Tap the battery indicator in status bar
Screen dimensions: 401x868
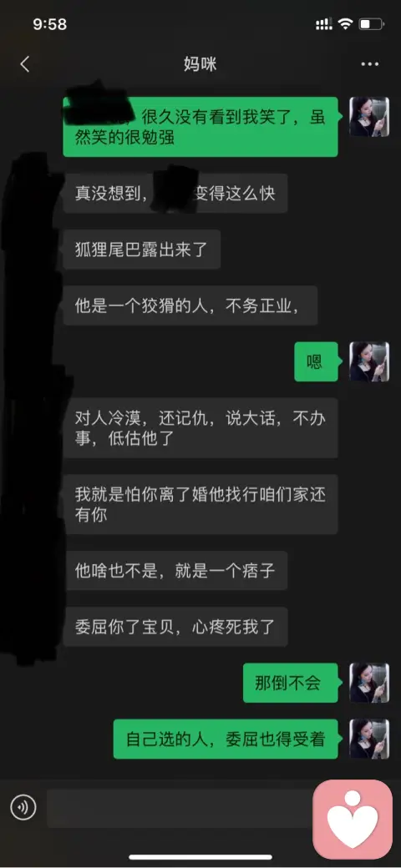pos(371,24)
